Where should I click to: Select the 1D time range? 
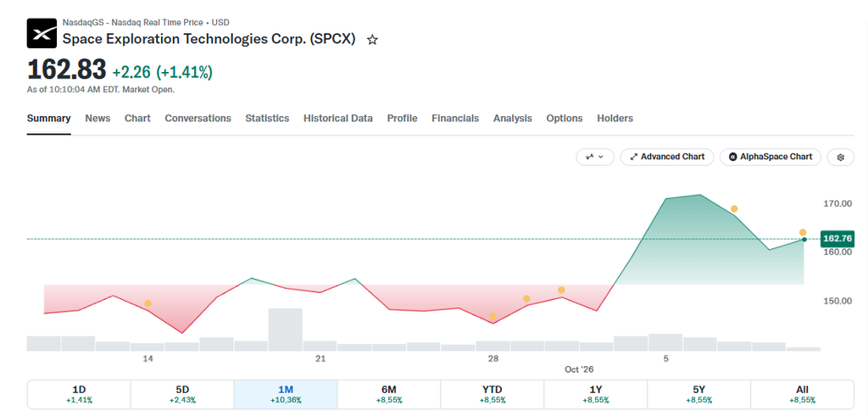click(79, 395)
